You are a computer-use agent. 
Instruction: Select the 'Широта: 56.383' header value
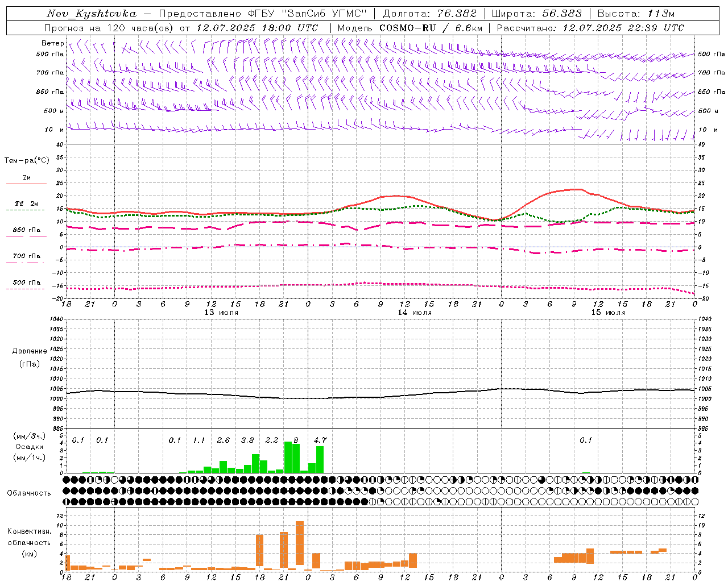point(537,14)
